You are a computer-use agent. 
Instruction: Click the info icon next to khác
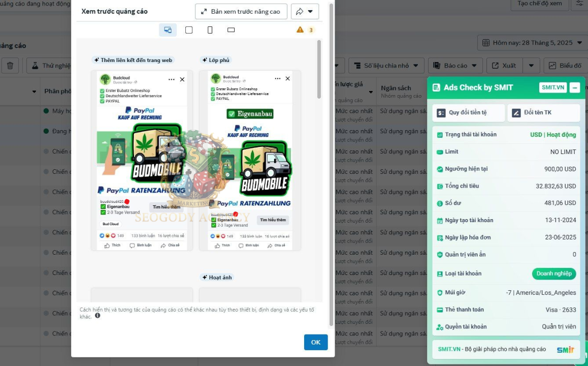97,316
